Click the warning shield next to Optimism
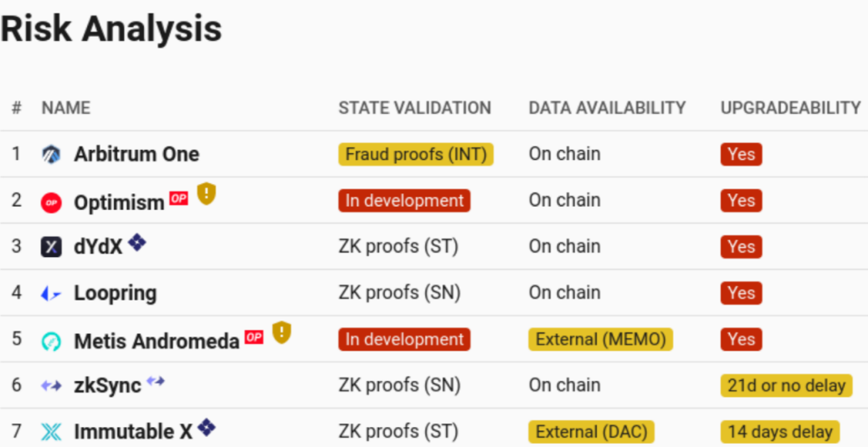The height and width of the screenshot is (447, 868). [206, 194]
